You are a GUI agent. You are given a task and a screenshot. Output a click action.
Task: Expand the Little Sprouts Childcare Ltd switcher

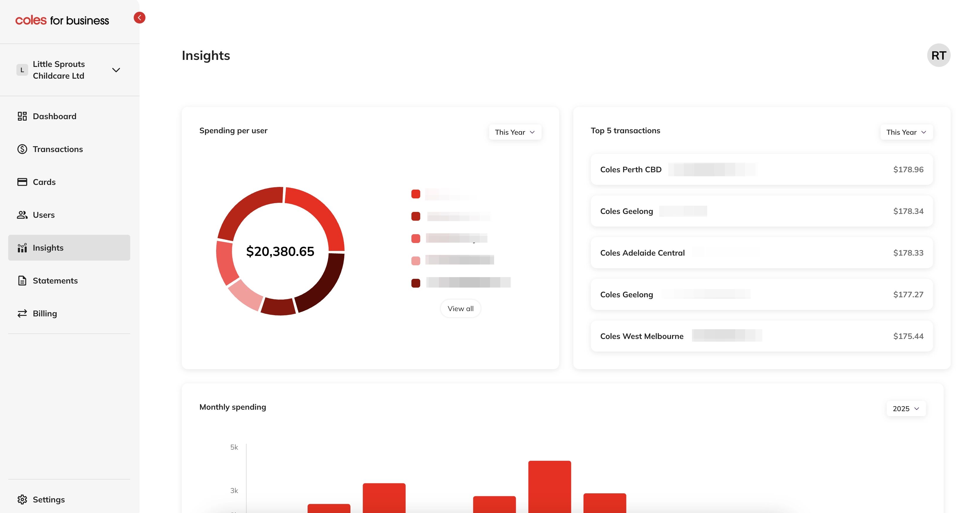point(69,70)
